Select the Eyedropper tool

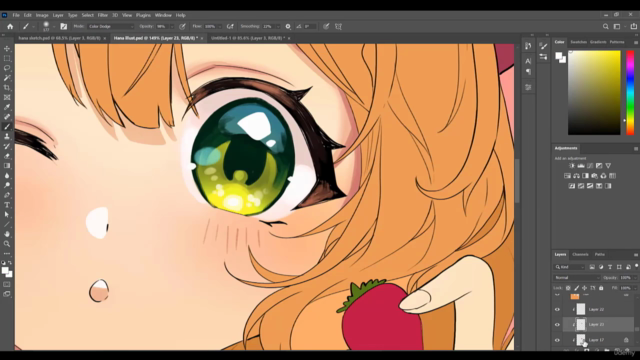pos(7,107)
